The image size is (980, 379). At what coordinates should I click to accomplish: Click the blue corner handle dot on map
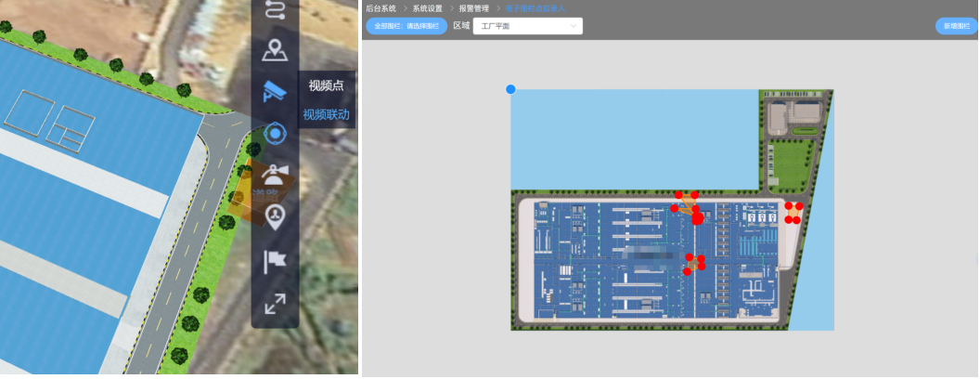[510, 89]
